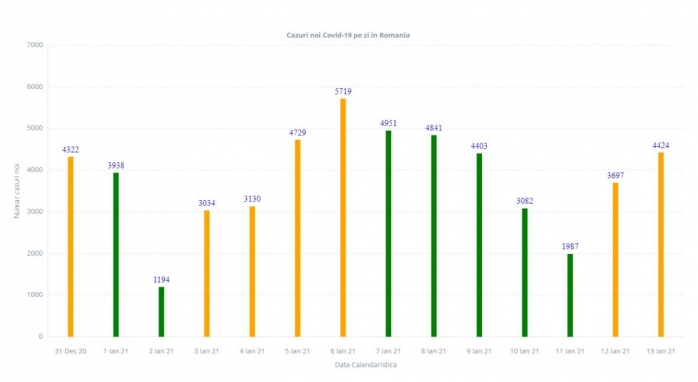The width and height of the screenshot is (698, 382).
Task: Click the tallest orange bar labeled 5719
Action: [343, 217]
